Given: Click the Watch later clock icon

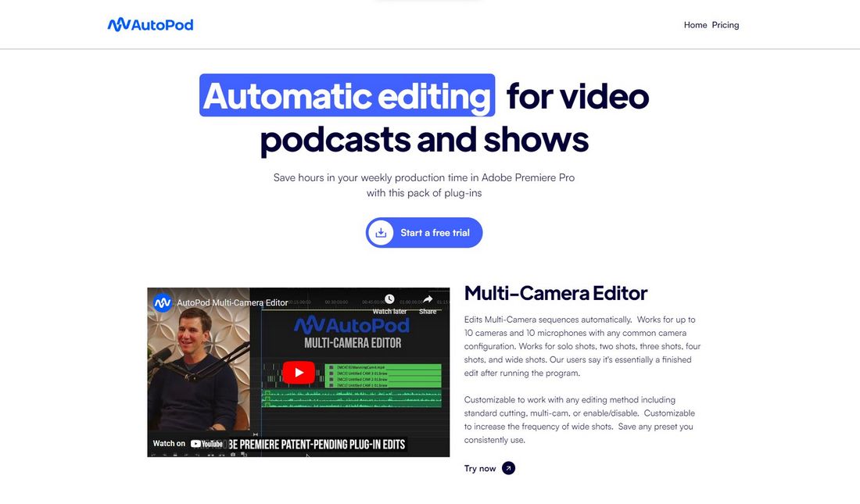Looking at the screenshot, I should pos(389,299).
